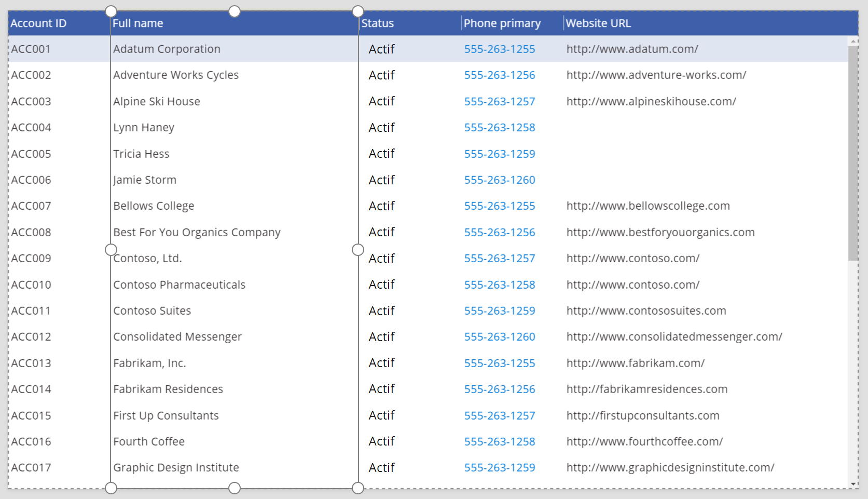The width and height of the screenshot is (868, 499).
Task: Click Fabrikam, Inc. phone number
Action: (500, 363)
